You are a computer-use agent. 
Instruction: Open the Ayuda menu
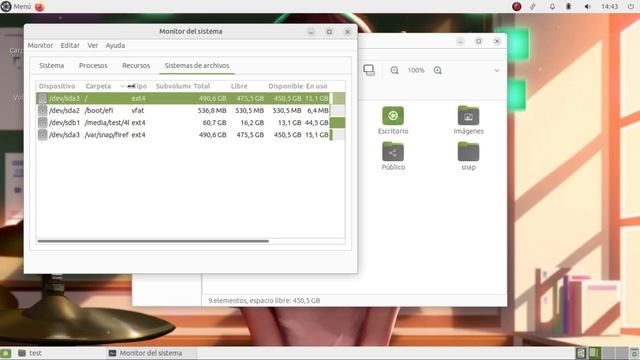tap(115, 45)
